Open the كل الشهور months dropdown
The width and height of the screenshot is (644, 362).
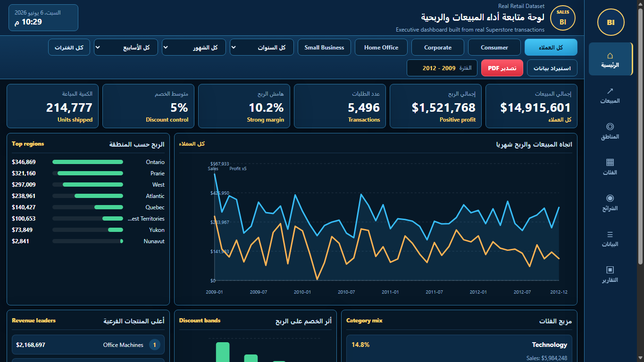pyautogui.click(x=194, y=47)
